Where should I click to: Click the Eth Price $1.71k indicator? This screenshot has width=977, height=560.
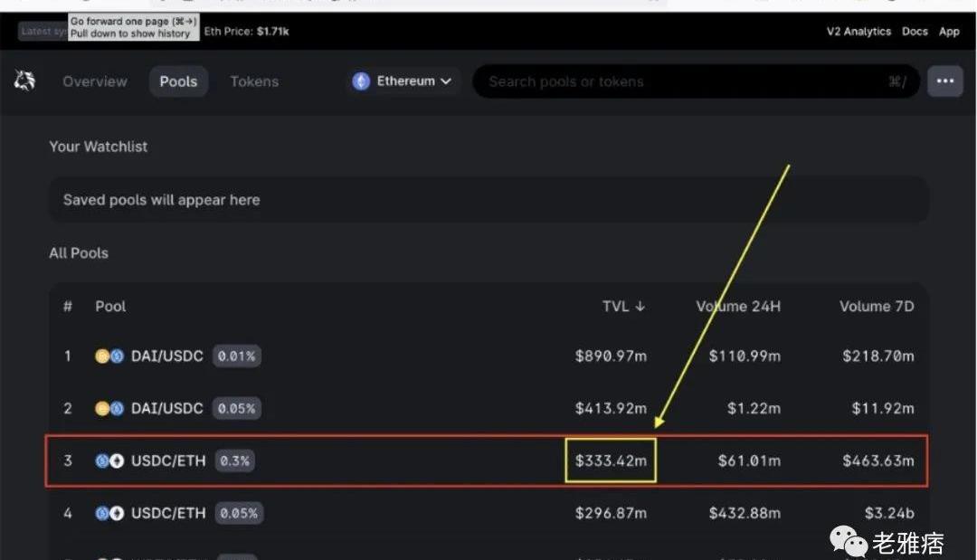coord(247,31)
